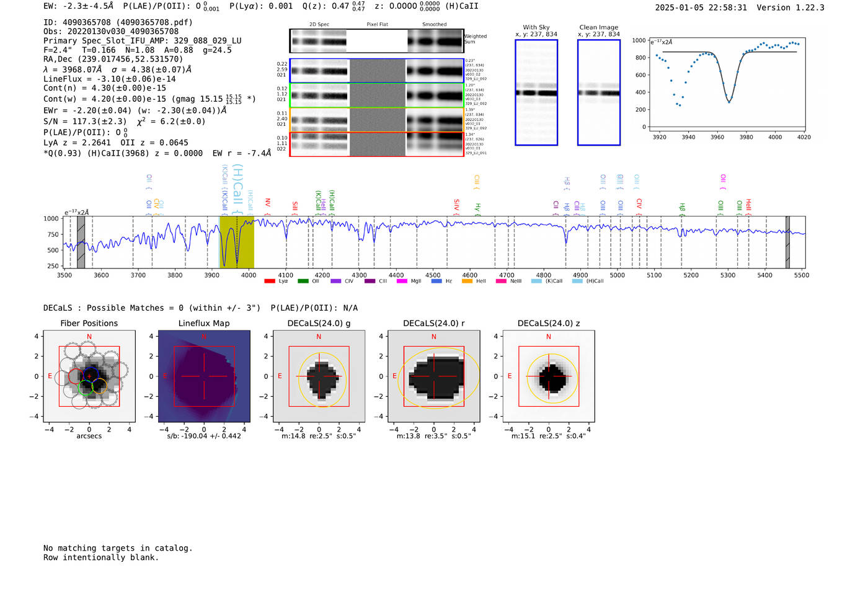Click the CIV purple legend swatch
Viewport: 868px width, 591px height.
[336, 281]
